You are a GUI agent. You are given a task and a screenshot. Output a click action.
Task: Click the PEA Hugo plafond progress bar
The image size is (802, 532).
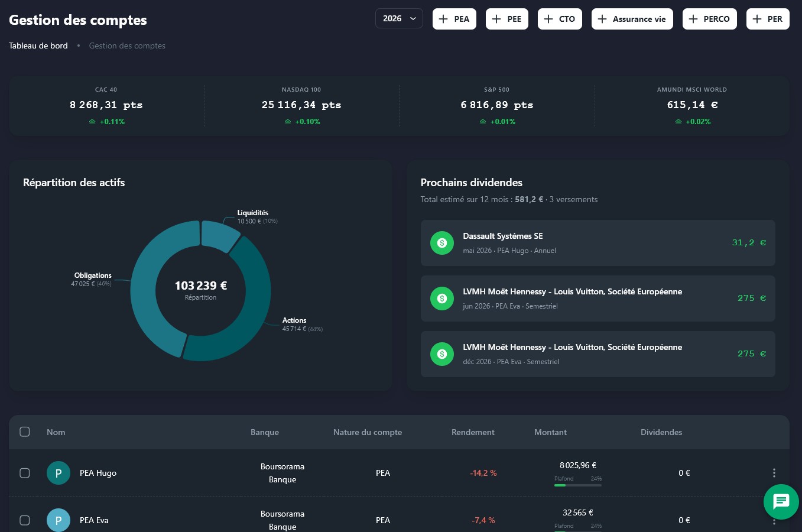(577, 485)
